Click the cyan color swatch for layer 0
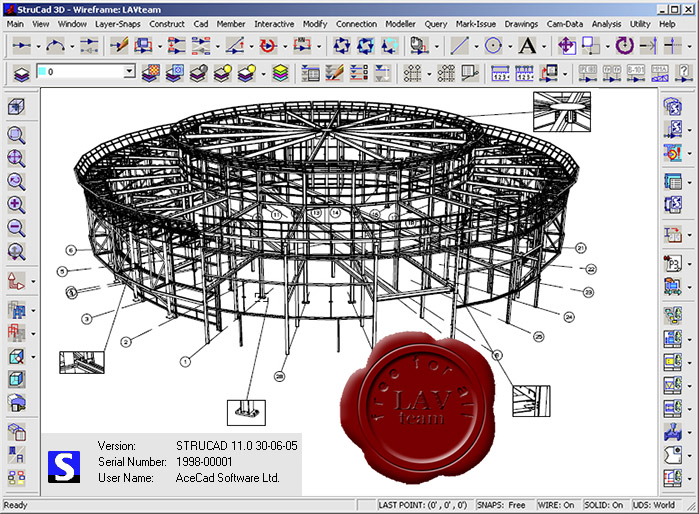 [x=42, y=71]
